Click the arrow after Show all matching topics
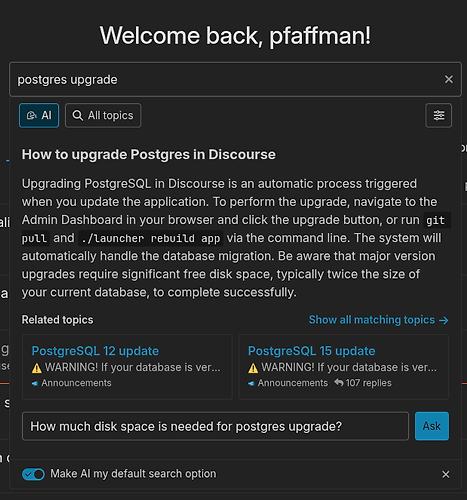467x500 pixels. 444,320
